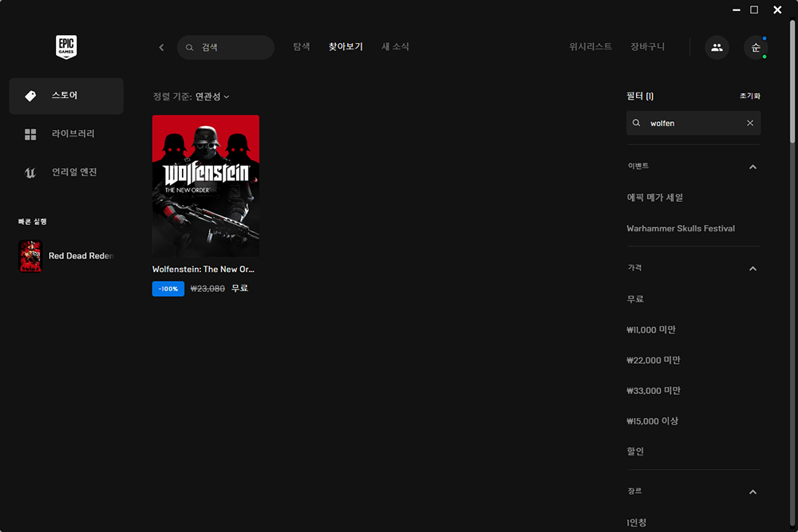Select the ₩22,000 미만 price filter

(654, 360)
